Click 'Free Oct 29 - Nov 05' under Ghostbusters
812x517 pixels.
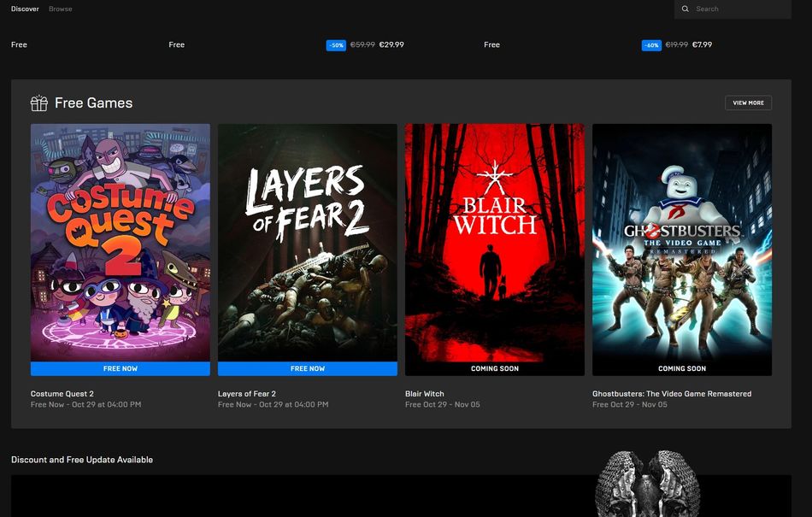[x=630, y=405]
